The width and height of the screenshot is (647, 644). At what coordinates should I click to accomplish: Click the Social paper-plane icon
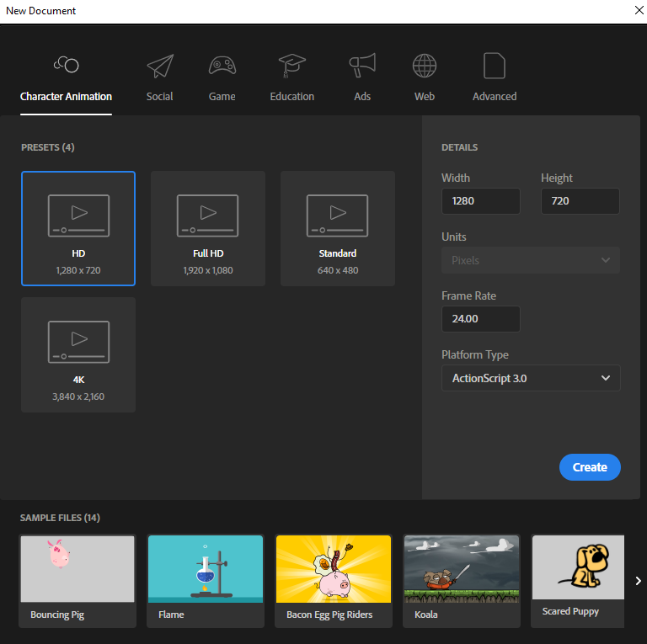[160, 66]
